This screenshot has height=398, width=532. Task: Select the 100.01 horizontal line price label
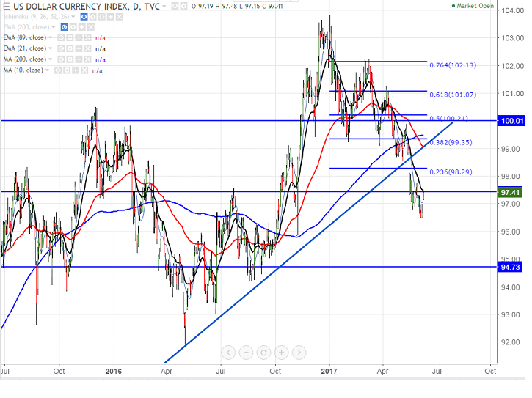[x=511, y=121]
